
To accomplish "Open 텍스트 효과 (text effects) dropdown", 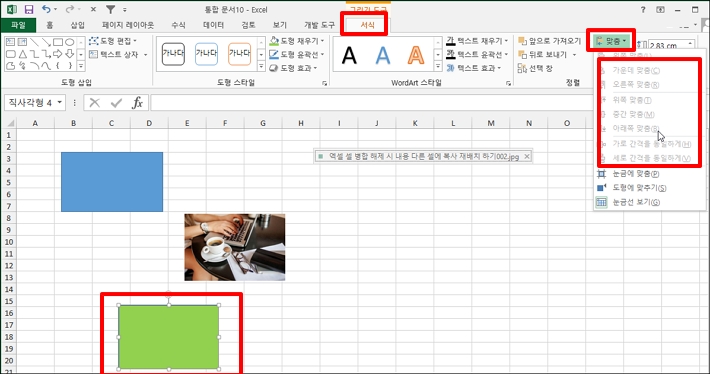I will coord(474,68).
